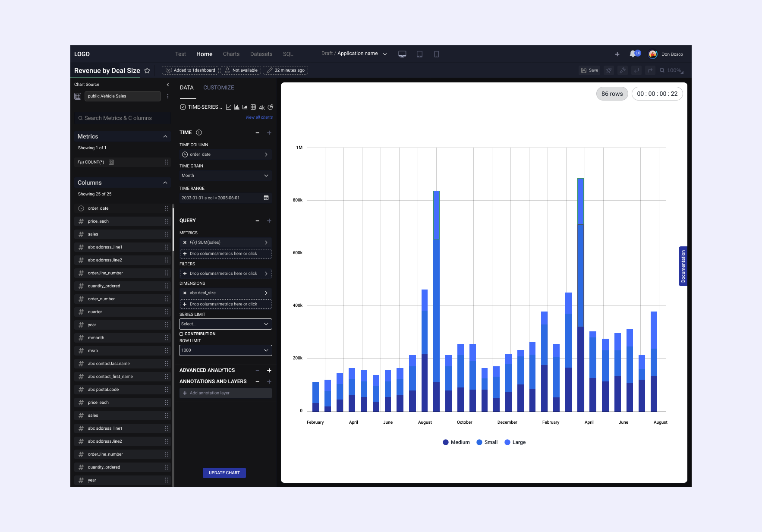762x532 pixels.
Task: Click the TIME section info icon
Action: click(x=199, y=132)
